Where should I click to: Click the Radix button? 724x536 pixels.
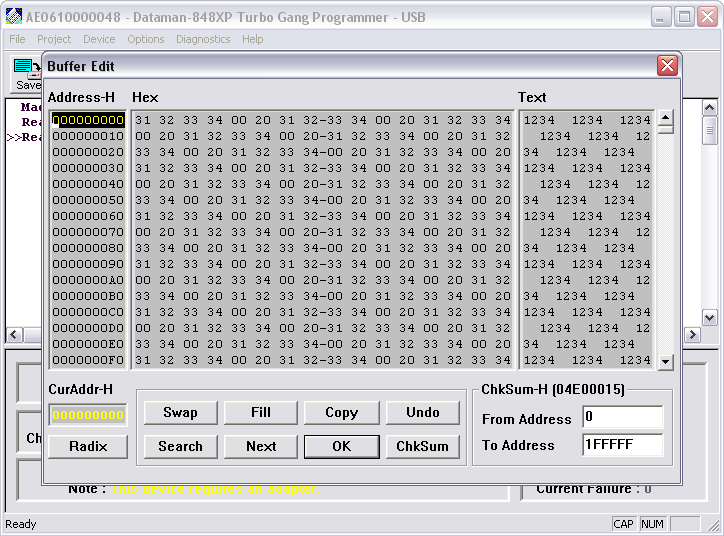click(x=88, y=446)
